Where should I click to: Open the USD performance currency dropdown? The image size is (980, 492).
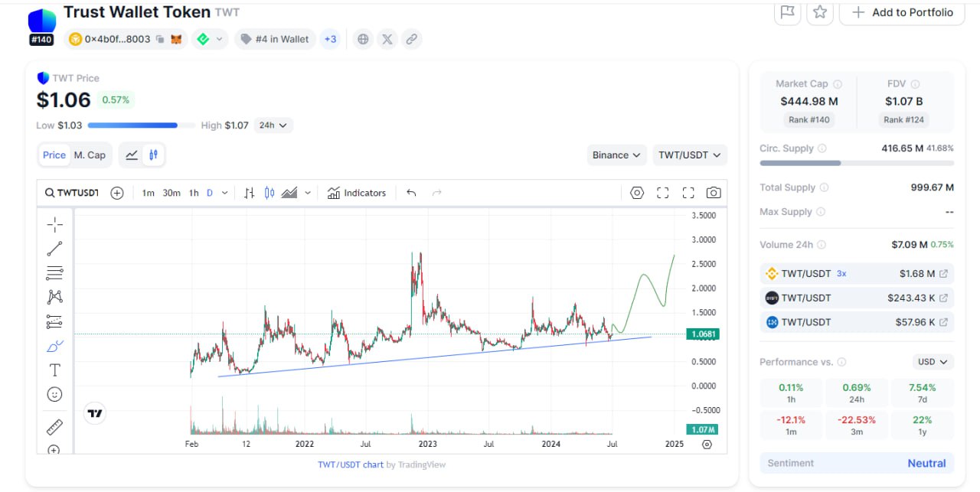[933, 362]
